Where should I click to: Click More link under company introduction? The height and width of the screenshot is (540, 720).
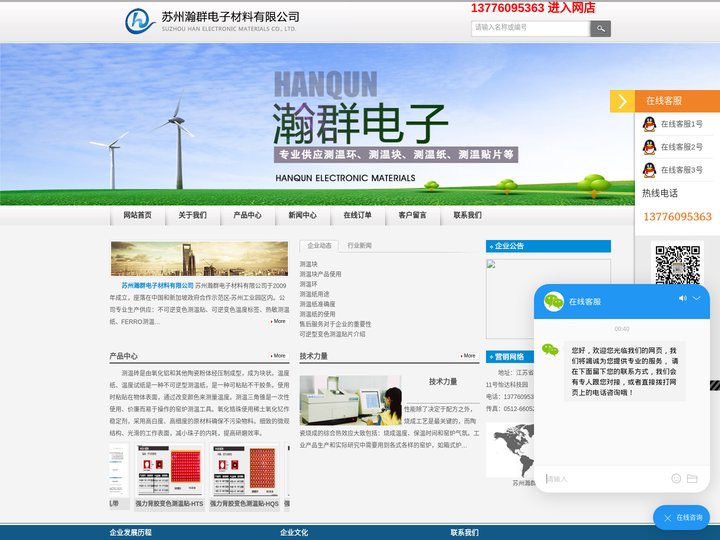coord(279,321)
